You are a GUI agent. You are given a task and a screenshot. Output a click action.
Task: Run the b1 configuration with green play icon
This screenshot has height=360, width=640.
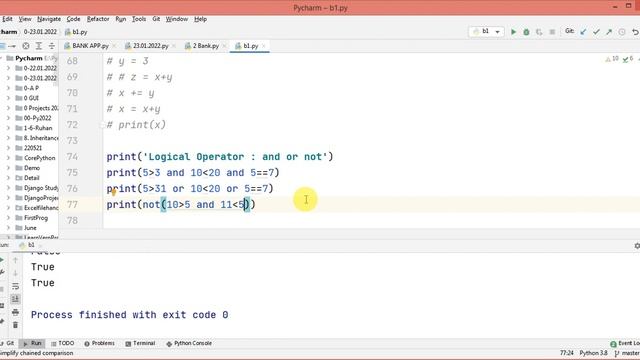[513, 32]
